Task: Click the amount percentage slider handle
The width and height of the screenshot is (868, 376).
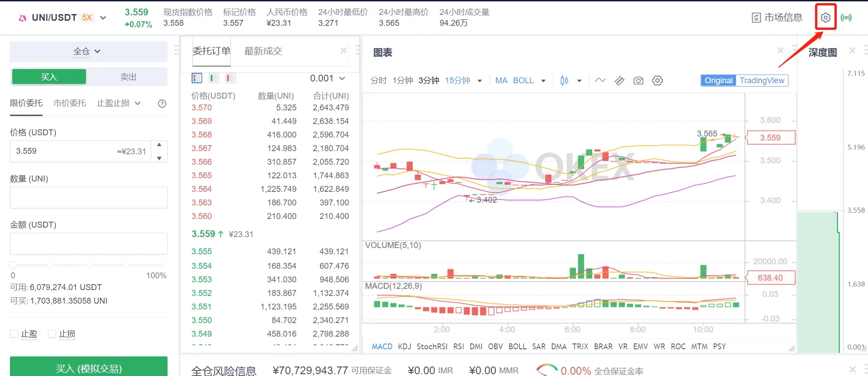Action: coord(13,265)
